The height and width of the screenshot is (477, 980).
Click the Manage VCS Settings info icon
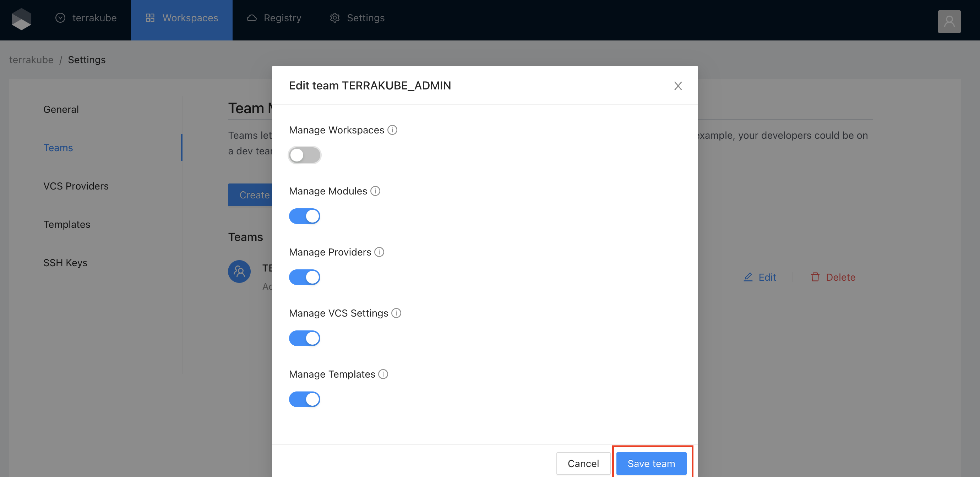(396, 313)
